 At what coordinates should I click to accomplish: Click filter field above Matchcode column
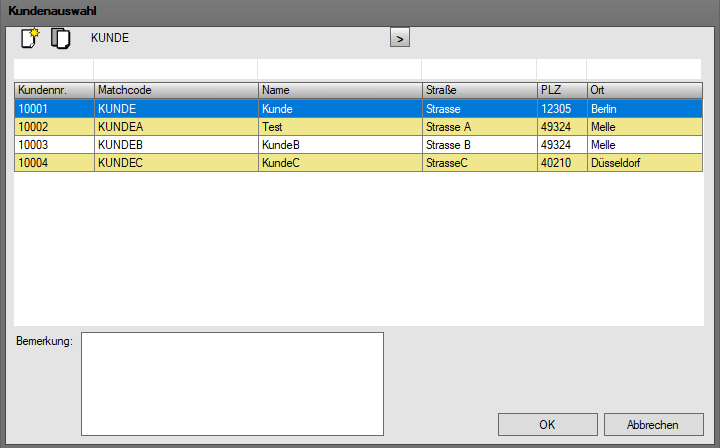(175, 70)
